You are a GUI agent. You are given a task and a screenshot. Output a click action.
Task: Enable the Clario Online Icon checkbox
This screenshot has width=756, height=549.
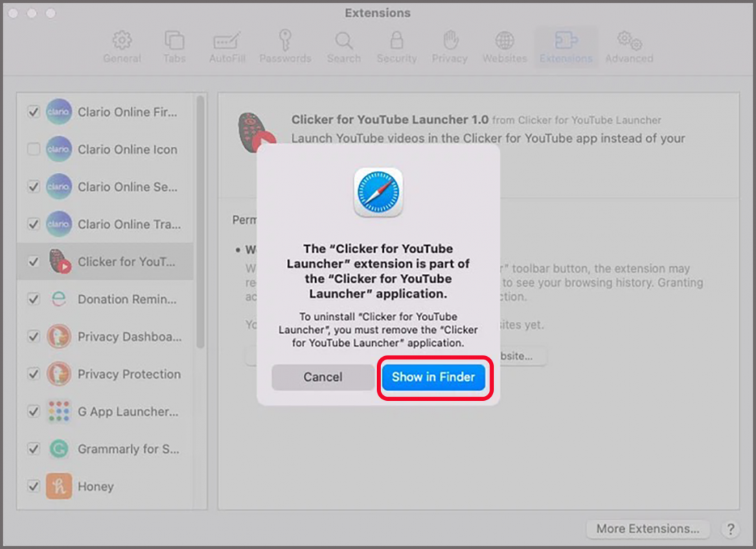click(33, 150)
